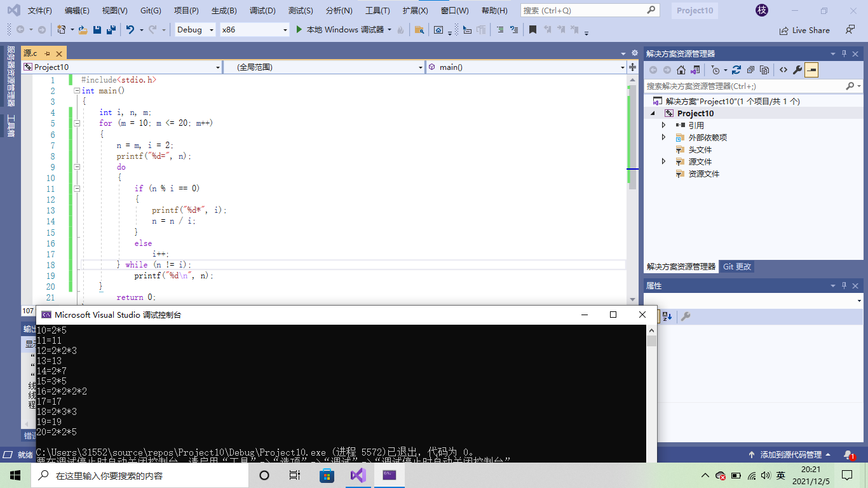This screenshot has height=488, width=868.
Task: Click the Find in Files toolbar icon
Action: coord(419,30)
